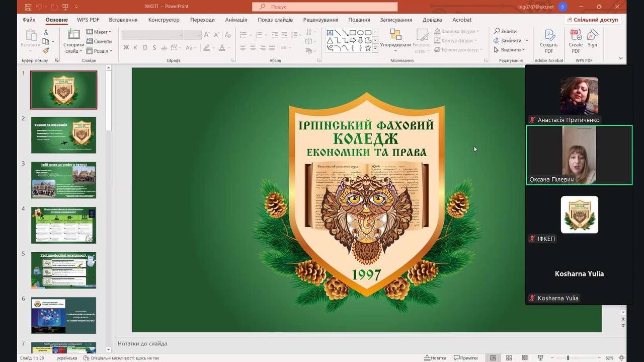Pick the Right Arrow shape in gallery

pos(353,40)
